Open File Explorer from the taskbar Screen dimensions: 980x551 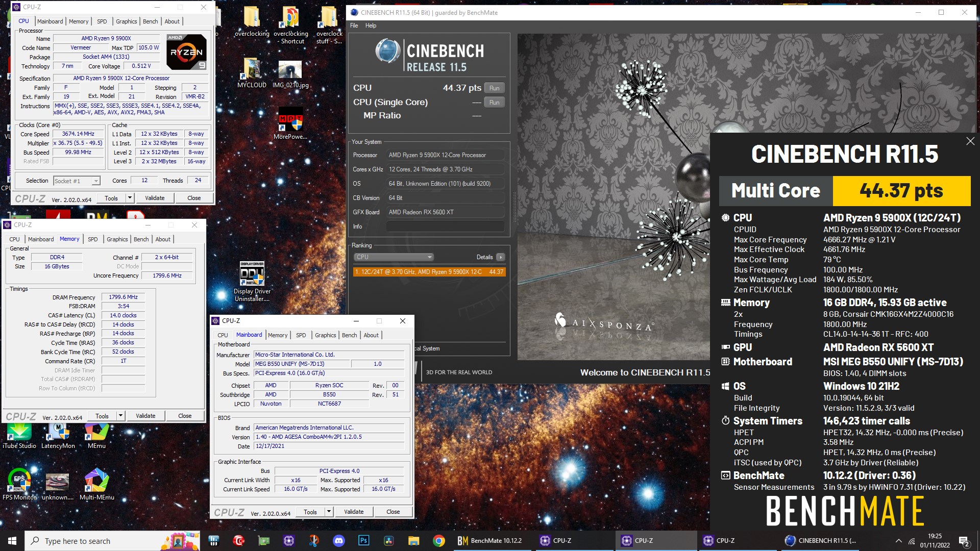click(413, 541)
